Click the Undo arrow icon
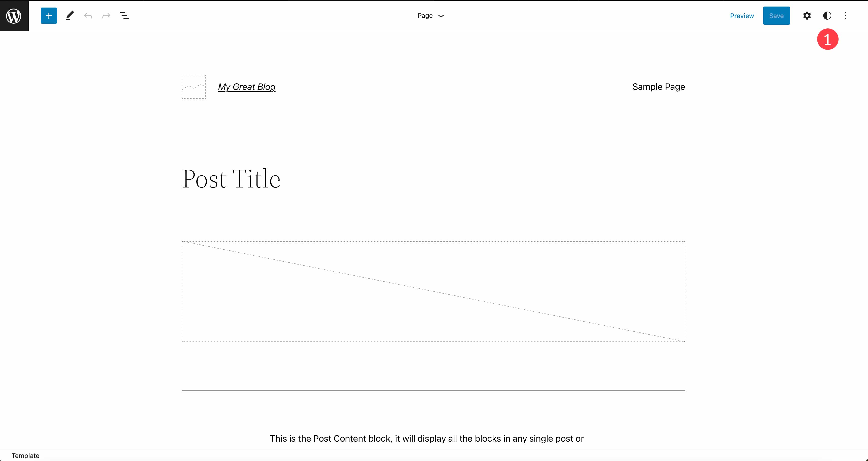 pyautogui.click(x=88, y=16)
